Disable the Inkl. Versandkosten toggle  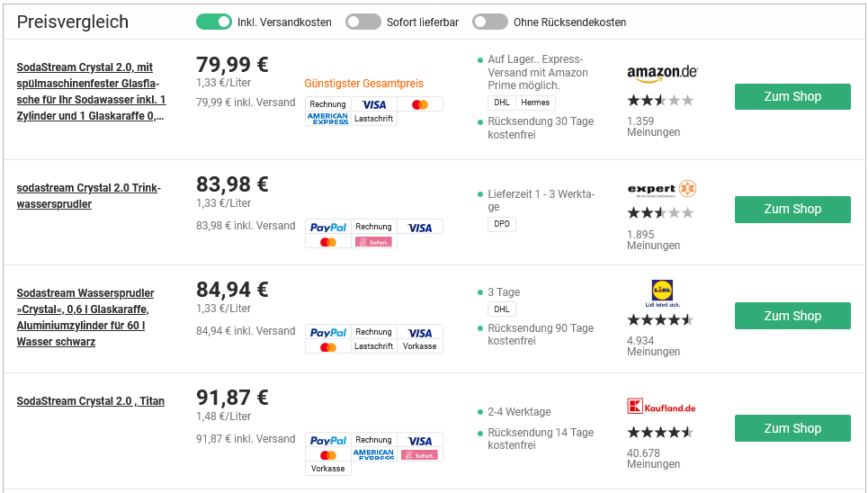(x=214, y=22)
